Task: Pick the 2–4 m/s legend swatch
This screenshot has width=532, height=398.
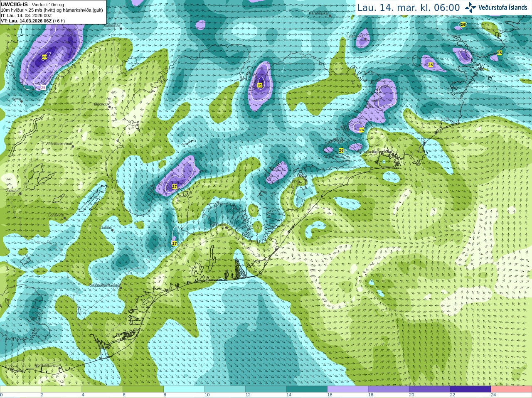Action: 62,389
